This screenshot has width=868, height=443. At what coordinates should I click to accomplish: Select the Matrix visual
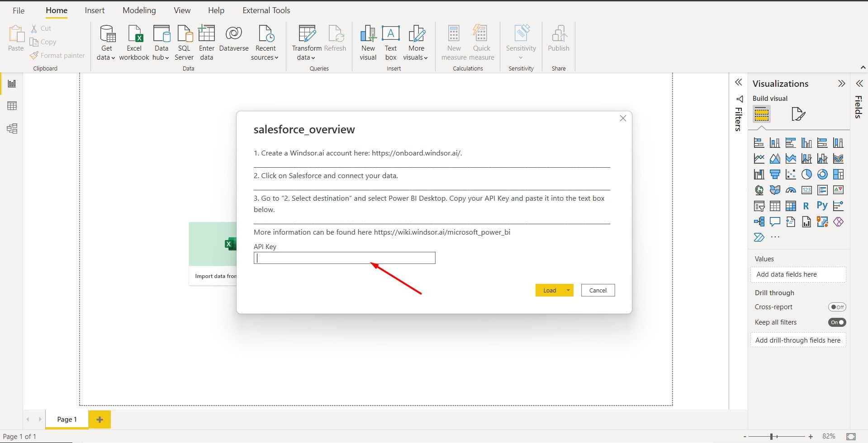click(791, 206)
